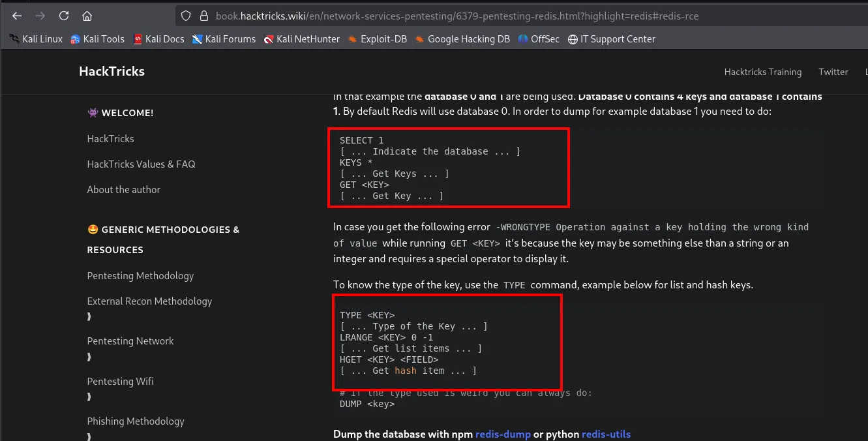The width and height of the screenshot is (868, 441).
Task: Open the Kali NetHunter bookmark
Action: (302, 39)
